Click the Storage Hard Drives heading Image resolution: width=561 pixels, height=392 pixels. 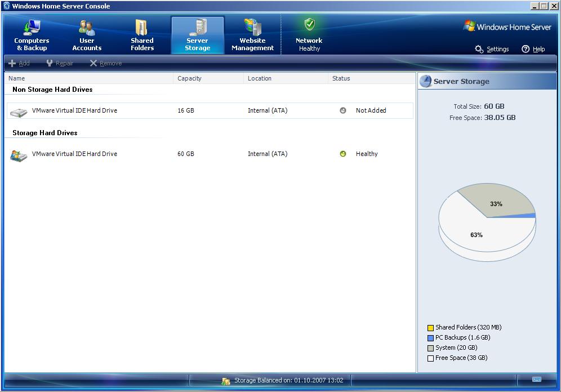(x=44, y=133)
